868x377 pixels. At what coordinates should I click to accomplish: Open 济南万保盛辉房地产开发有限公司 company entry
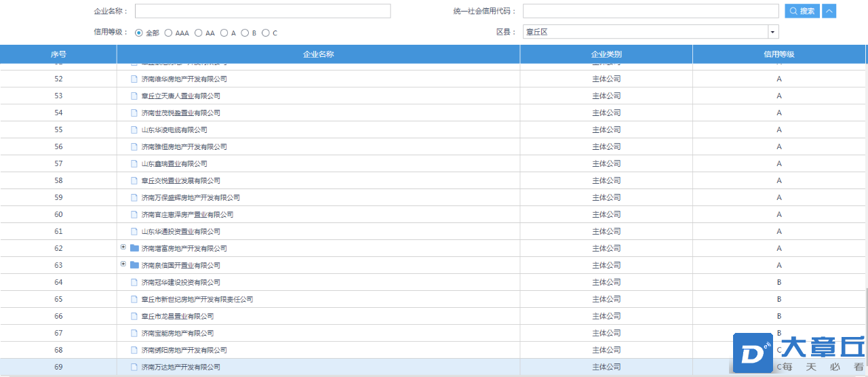pyautogui.click(x=191, y=198)
